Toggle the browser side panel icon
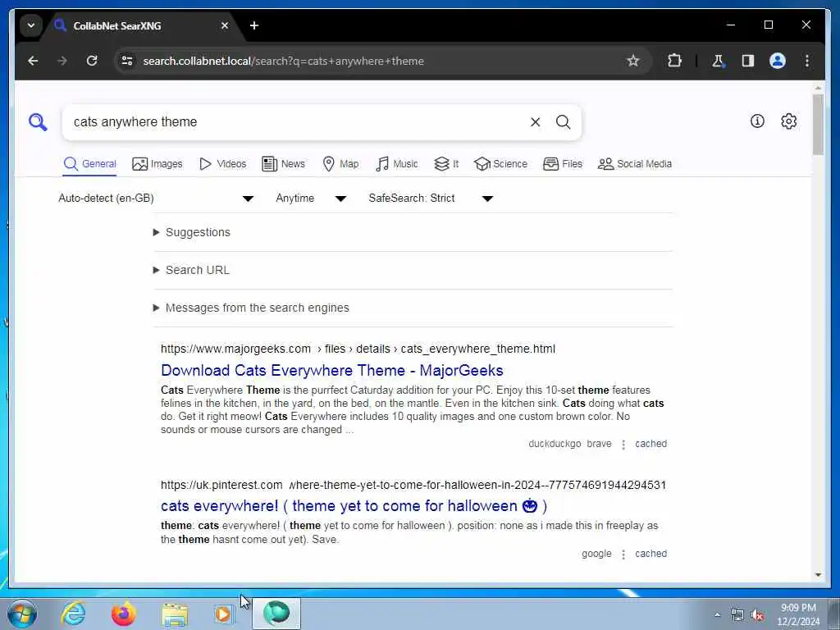840x630 pixels. (x=748, y=61)
